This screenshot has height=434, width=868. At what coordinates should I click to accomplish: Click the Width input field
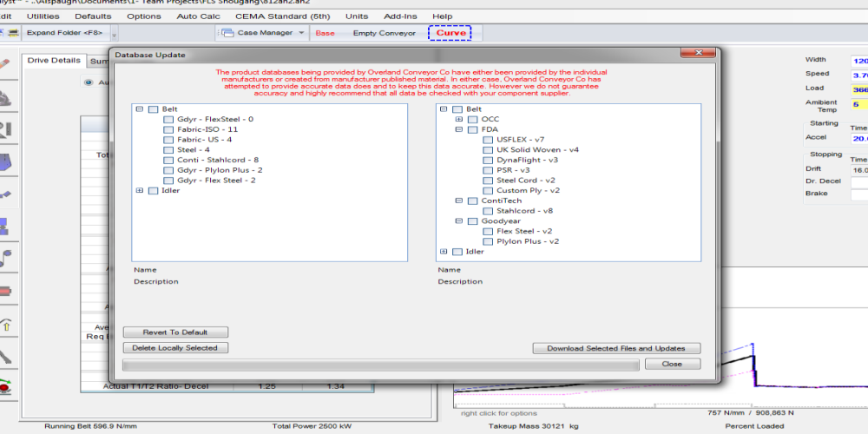coord(859,61)
